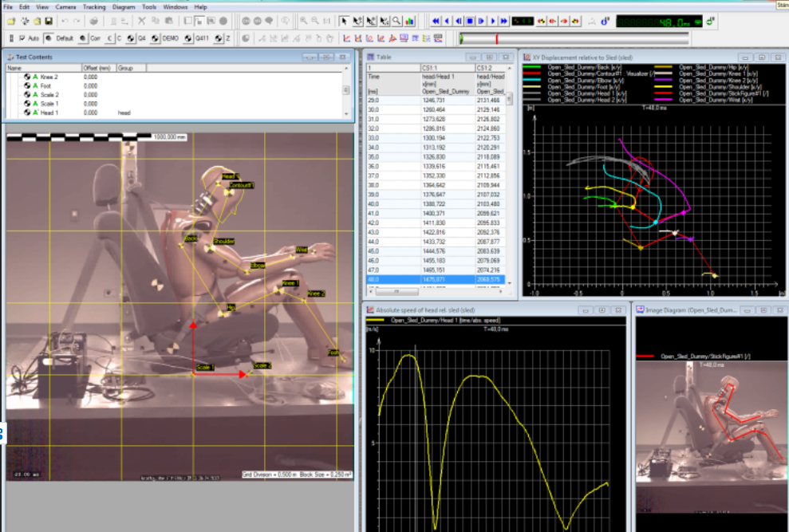Click the green loop icon after time display
789x532 pixels.
pyautogui.click(x=710, y=22)
